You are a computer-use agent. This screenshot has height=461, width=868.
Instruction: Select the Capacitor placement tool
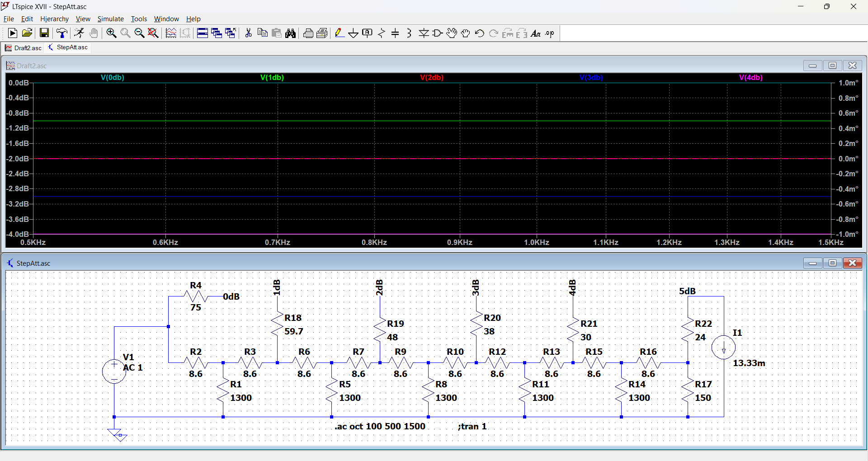(x=396, y=33)
